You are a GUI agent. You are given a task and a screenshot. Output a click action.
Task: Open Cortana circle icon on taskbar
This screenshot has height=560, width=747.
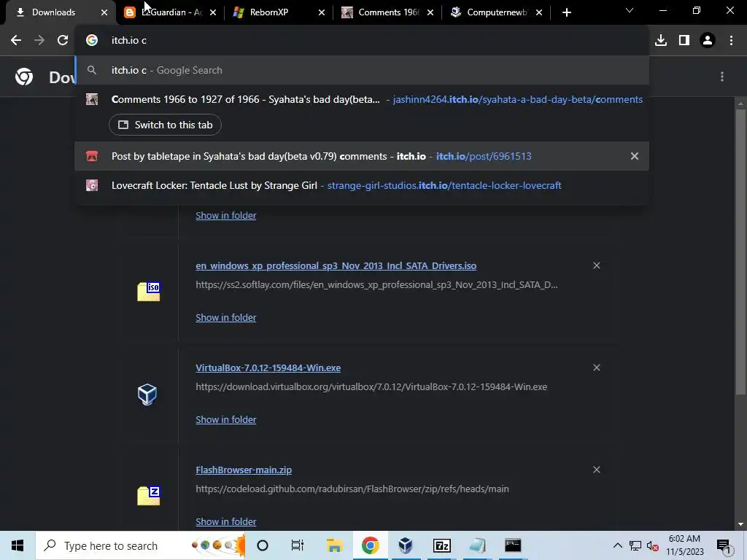tap(263, 545)
